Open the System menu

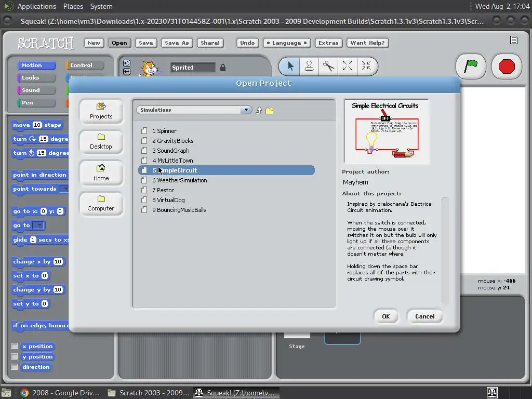(101, 6)
